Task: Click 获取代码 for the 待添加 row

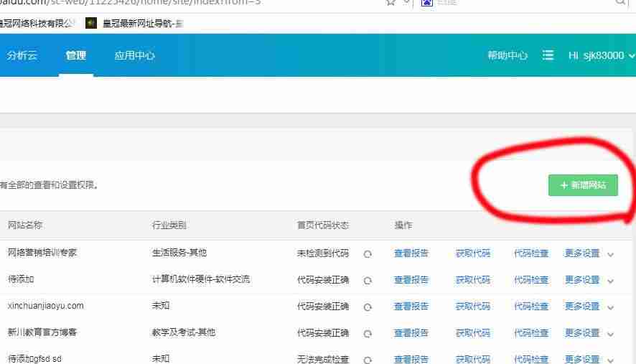Action: (x=473, y=279)
